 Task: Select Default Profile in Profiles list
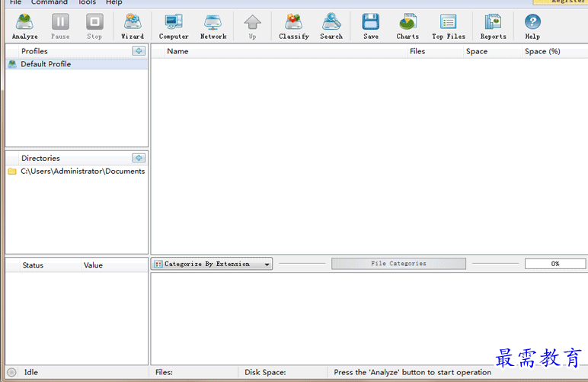46,64
